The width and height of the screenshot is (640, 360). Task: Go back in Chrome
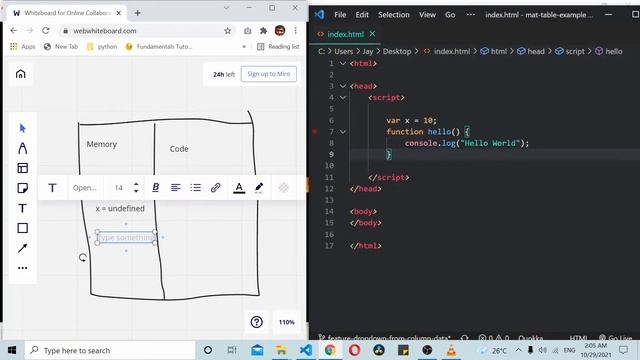pos(13,31)
